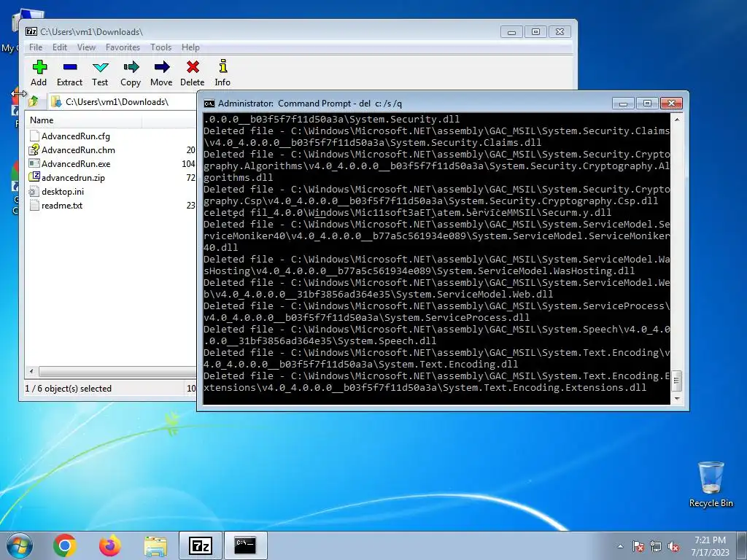Click the Command Prompt scrollbar down arrow
Screen dimensions: 747x560
677,399
